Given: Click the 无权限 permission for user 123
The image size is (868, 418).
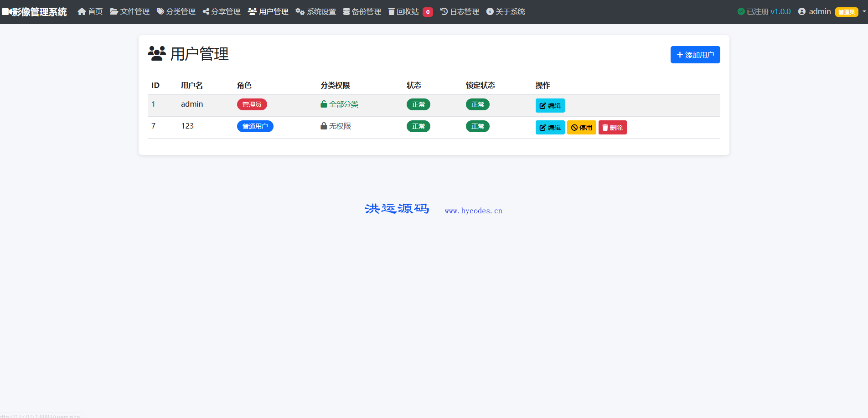Looking at the screenshot, I should click(336, 126).
